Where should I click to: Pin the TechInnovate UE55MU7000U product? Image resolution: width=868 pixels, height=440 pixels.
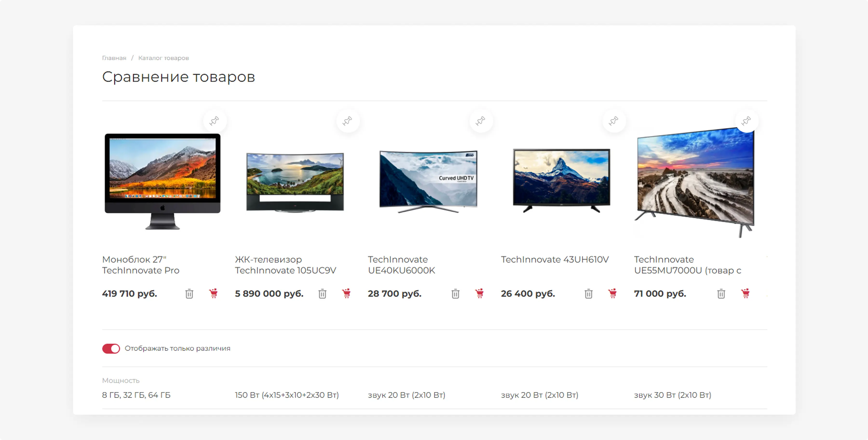coord(746,121)
